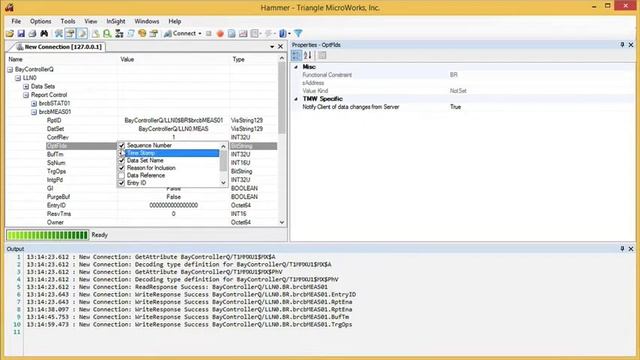Select the ResvTms row

click(142, 214)
